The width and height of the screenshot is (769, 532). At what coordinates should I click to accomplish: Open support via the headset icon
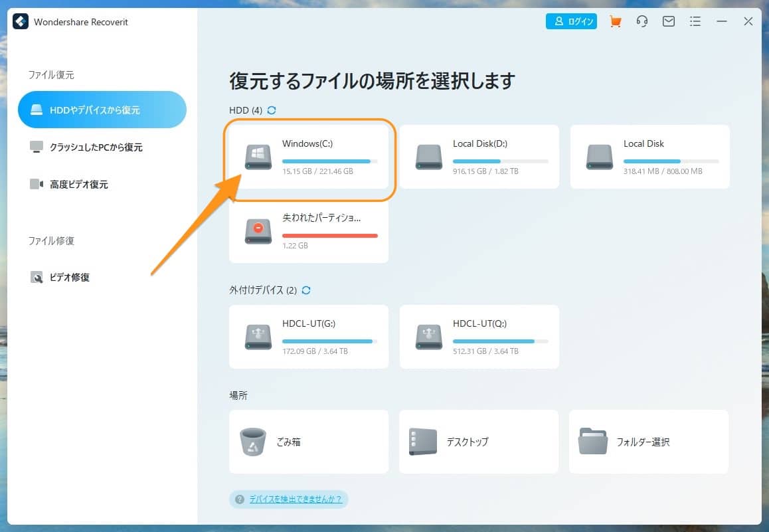pyautogui.click(x=641, y=22)
